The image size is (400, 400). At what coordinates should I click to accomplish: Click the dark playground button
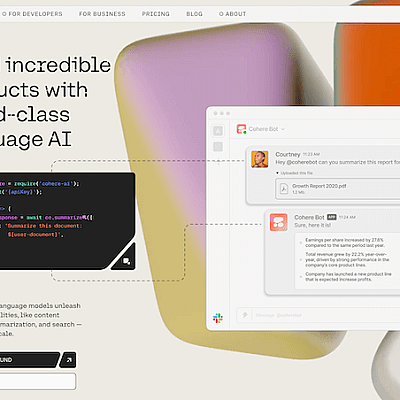coord(29,360)
